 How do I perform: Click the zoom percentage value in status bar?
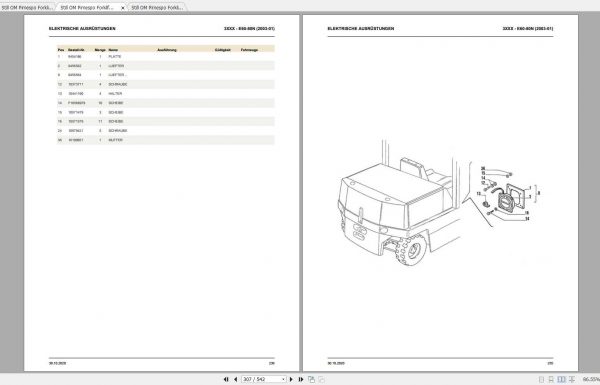click(592, 379)
